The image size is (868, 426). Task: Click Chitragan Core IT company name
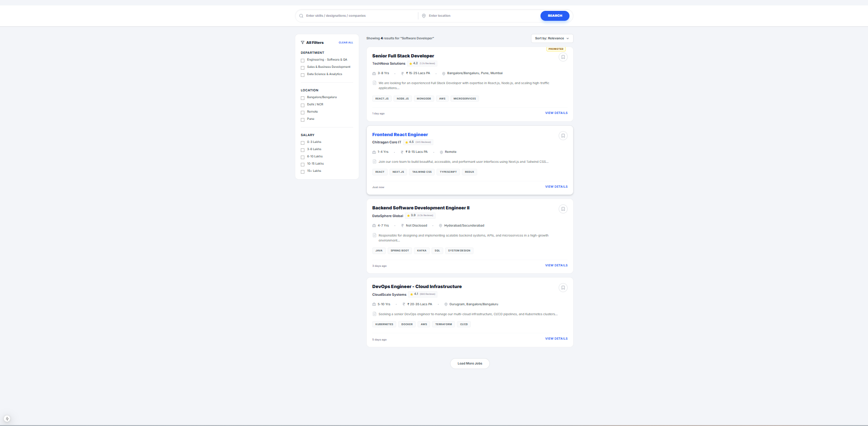[x=387, y=142]
